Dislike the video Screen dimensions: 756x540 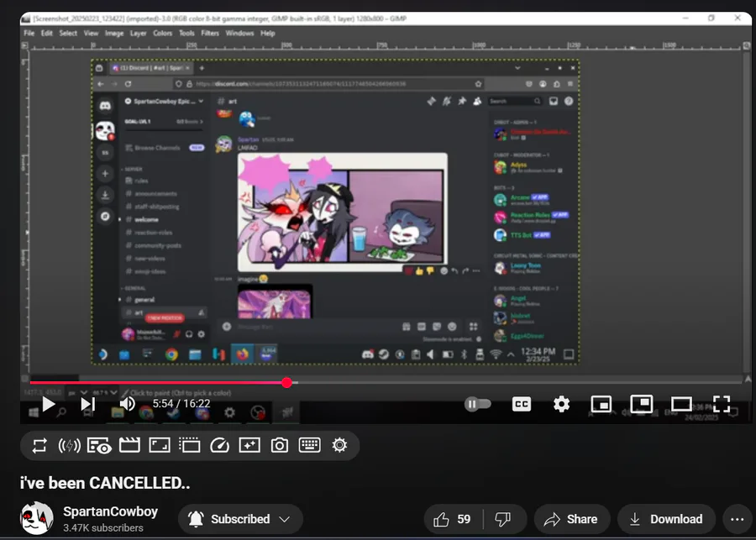pyautogui.click(x=503, y=519)
